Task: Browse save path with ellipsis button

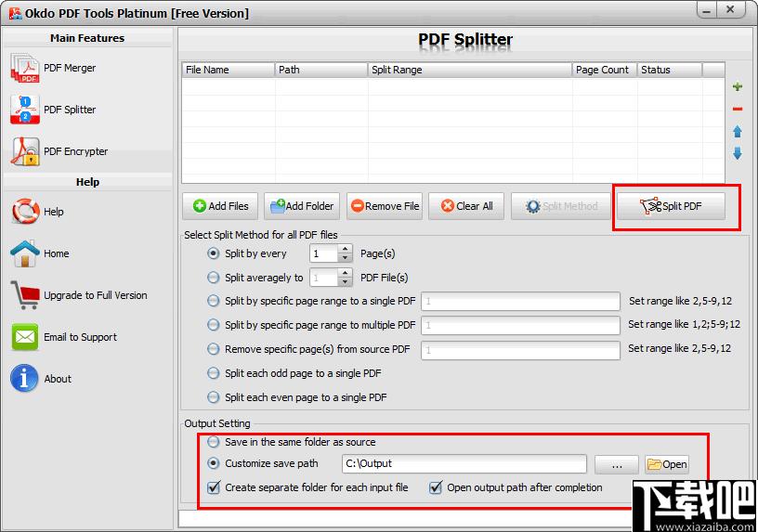Action: [x=617, y=464]
